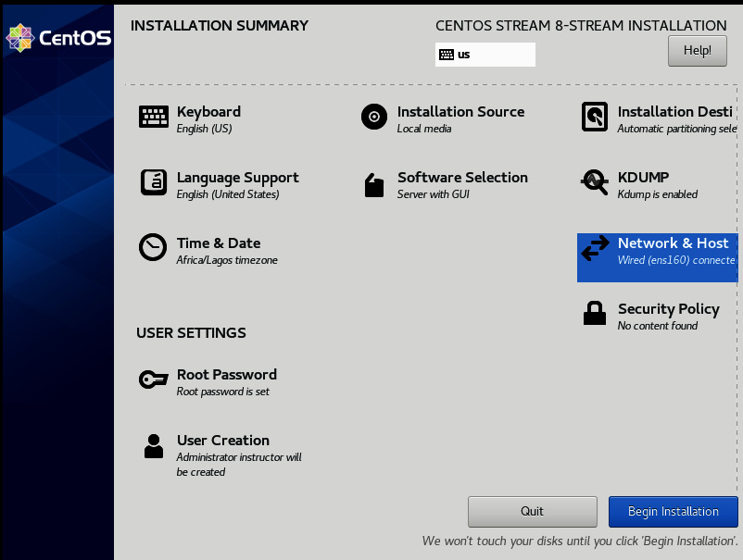
Task: Click 'No content found' status text
Action: tap(657, 326)
